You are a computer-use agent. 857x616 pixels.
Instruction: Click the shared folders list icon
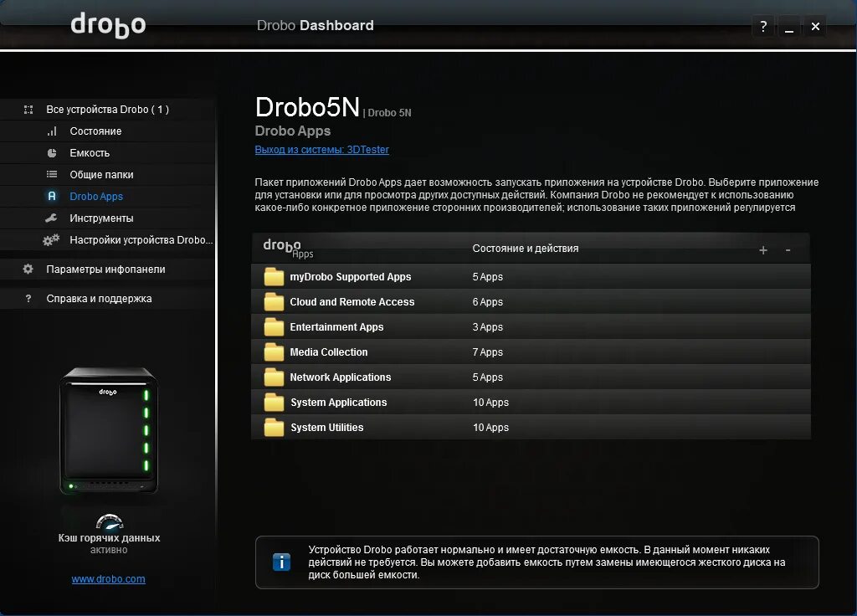click(x=52, y=174)
